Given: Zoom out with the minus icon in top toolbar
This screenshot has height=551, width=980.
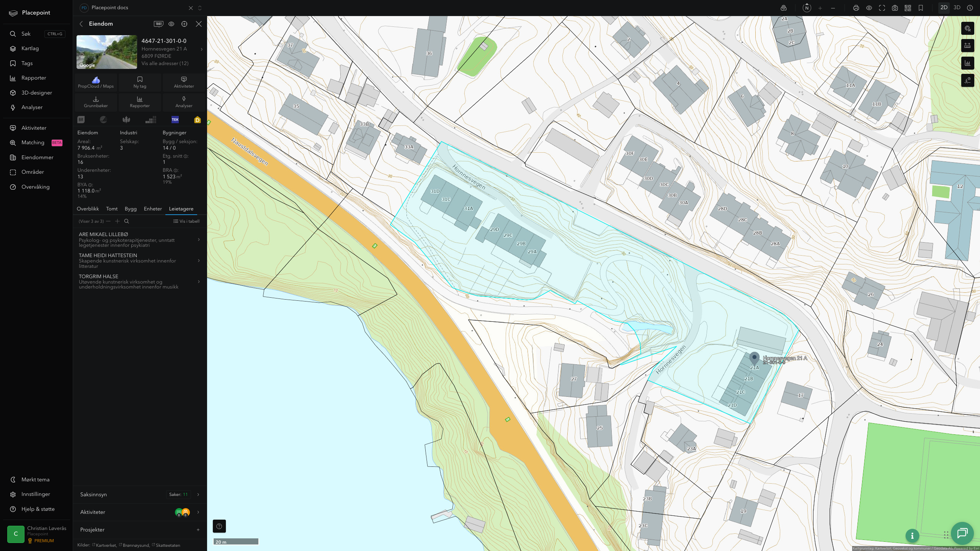Looking at the screenshot, I should [833, 8].
